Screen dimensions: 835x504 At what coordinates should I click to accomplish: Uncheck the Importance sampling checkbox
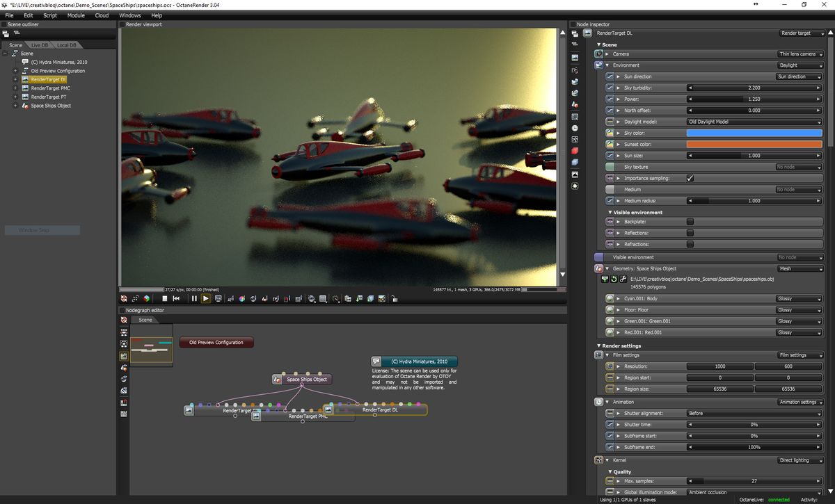(x=689, y=178)
